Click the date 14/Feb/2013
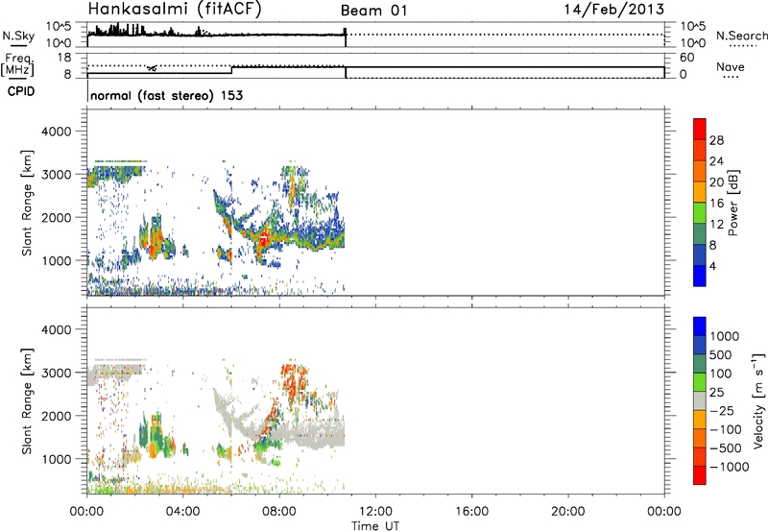The image size is (768, 532). click(x=614, y=9)
